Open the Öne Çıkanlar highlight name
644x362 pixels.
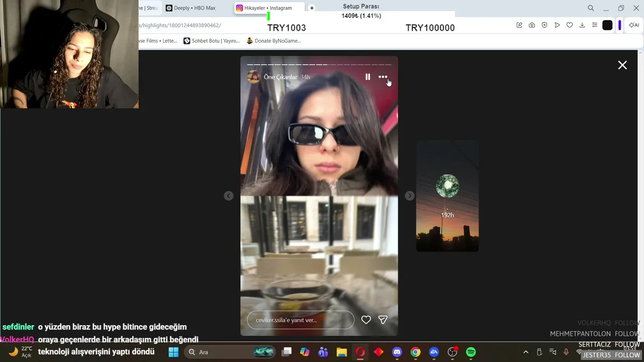click(280, 77)
